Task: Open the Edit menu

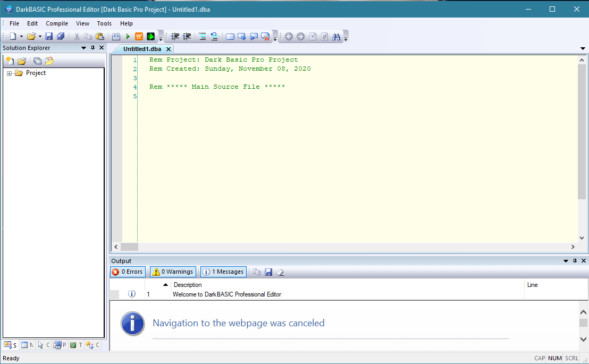Action: [32, 23]
